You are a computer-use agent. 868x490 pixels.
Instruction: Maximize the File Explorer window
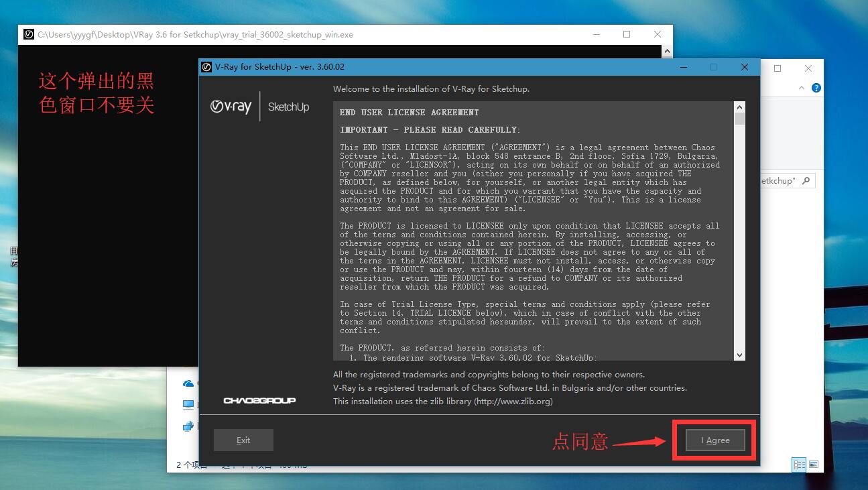778,68
